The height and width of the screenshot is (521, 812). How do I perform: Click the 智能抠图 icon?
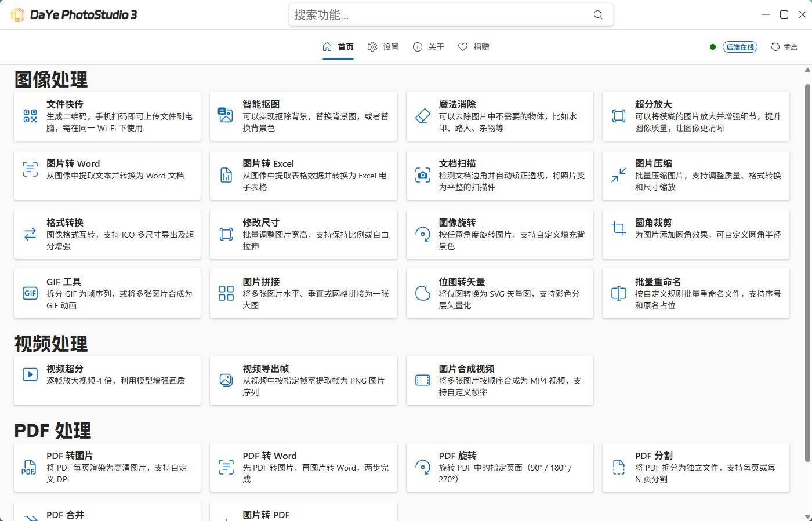click(x=226, y=115)
